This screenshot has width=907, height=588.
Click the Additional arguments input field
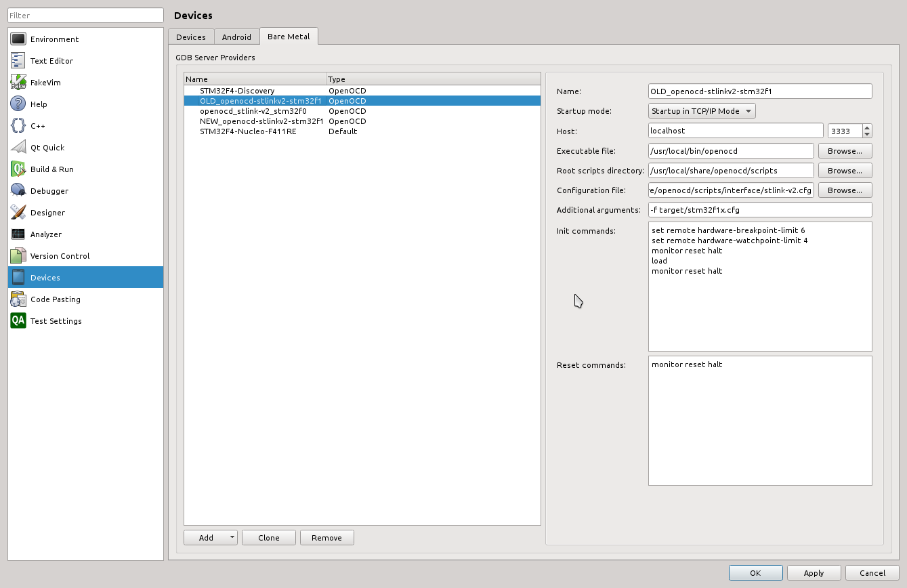759,210
